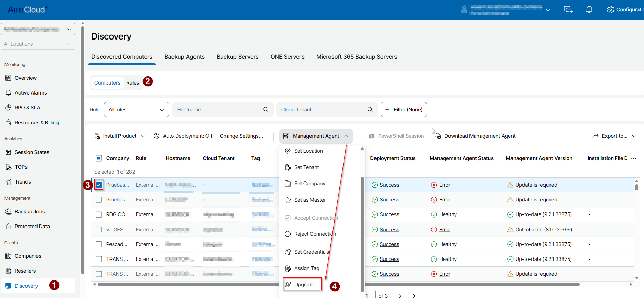Click the Hostname search magnifier icon
This screenshot has width=644, height=298.
[266, 110]
